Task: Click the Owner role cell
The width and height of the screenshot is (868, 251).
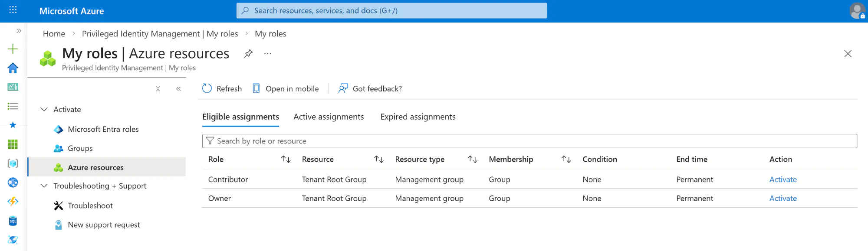Action: 220,198
